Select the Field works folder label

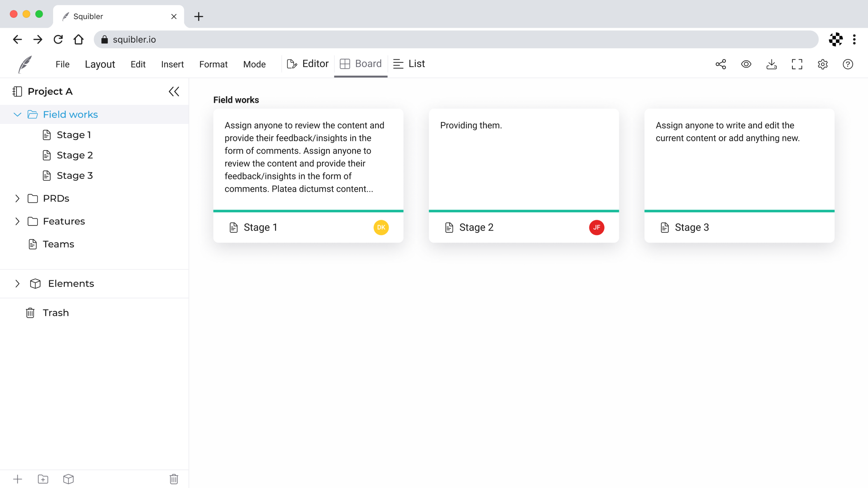[70, 115]
